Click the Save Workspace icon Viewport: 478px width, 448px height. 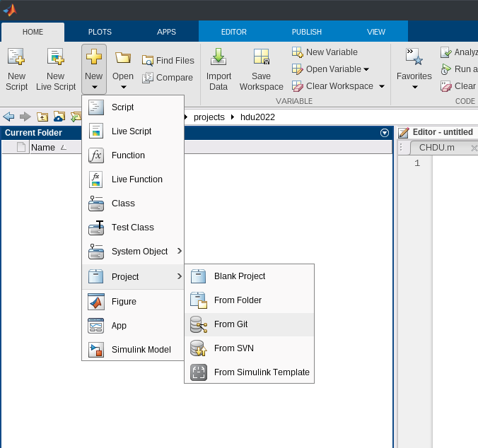click(x=261, y=58)
